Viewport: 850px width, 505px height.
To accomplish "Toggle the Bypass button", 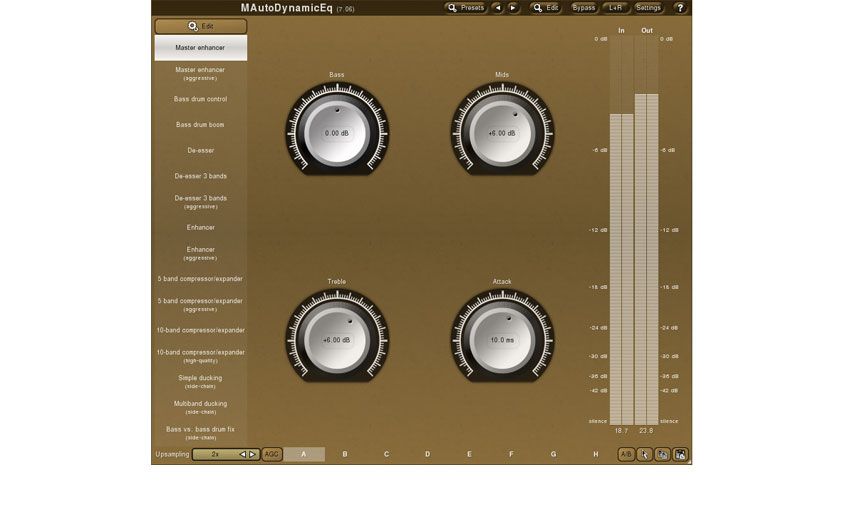I will 583,8.
